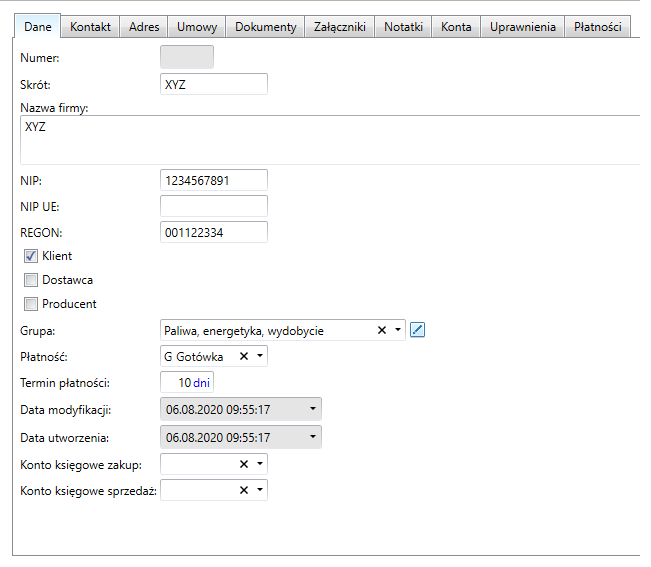Open the Załączniki tab
This screenshot has height=567, width=651.
coord(340,27)
